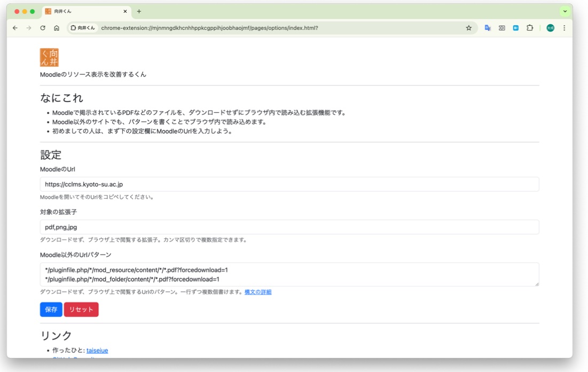588x372 pixels.
Task: Open the Chrome three-dot menu
Action: tap(564, 28)
